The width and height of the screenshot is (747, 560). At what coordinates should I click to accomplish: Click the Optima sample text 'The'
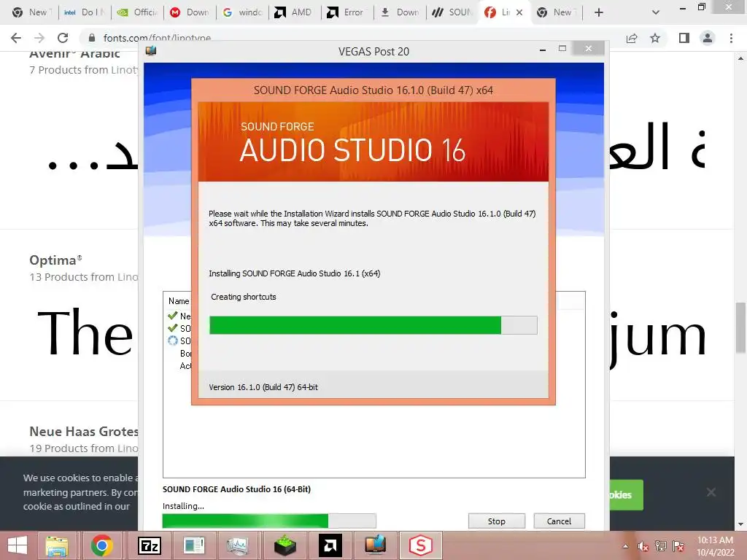point(85,332)
